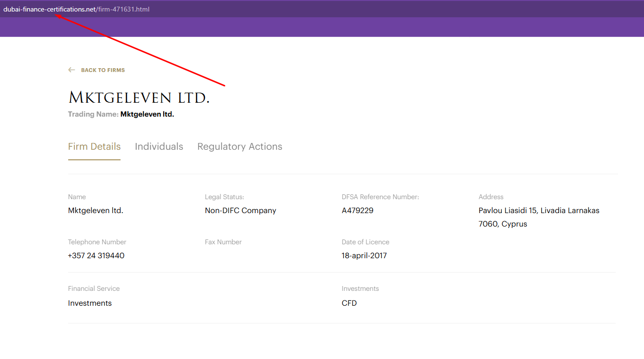The width and height of the screenshot is (644, 359).
Task: Click the DFSA Reference Number label
Action: (x=380, y=197)
